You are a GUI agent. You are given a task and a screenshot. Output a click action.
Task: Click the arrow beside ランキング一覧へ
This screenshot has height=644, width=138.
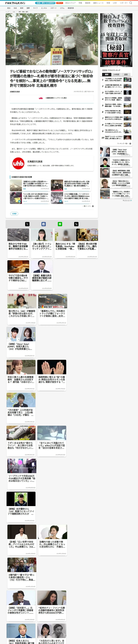pyautogui.click(x=130, y=144)
